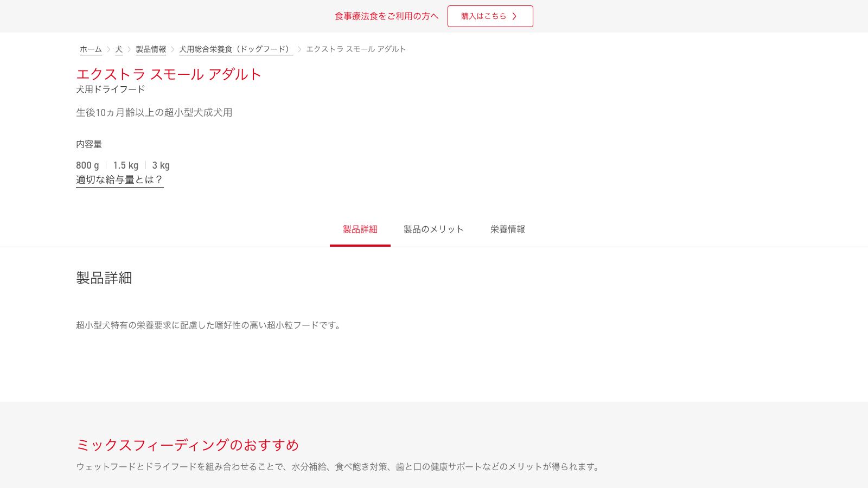Image resolution: width=868 pixels, height=488 pixels.
Task: Switch to the 栄養情報 tab
Action: pyautogui.click(x=508, y=229)
